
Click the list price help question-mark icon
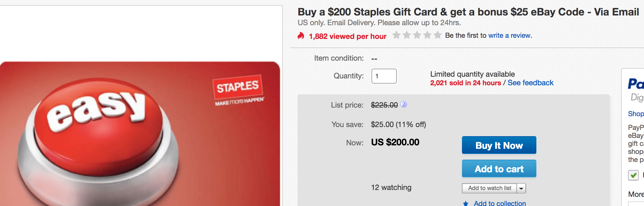pos(404,104)
